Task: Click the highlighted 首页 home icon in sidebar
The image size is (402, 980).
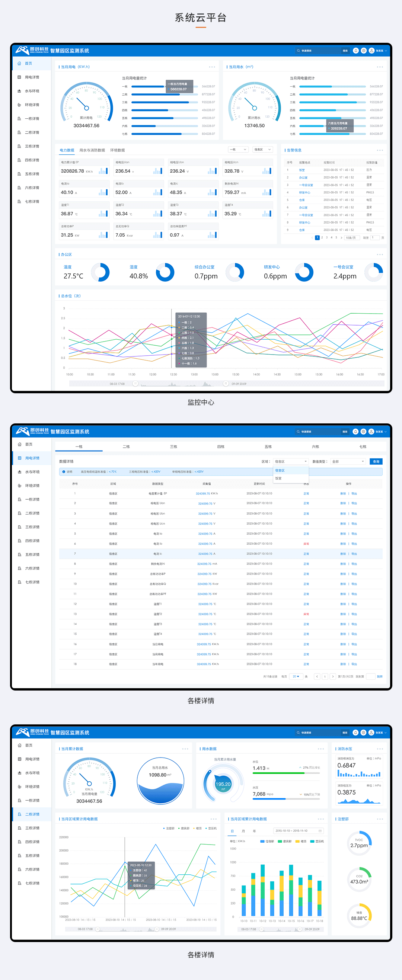Action: (x=19, y=64)
